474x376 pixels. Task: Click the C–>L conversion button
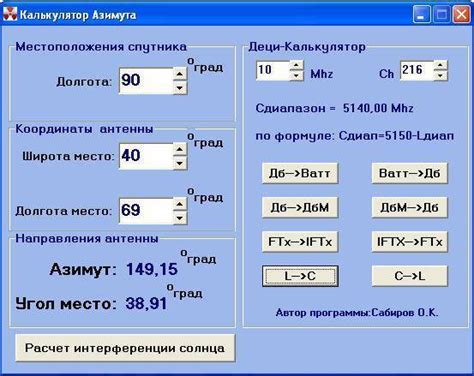[x=410, y=276]
